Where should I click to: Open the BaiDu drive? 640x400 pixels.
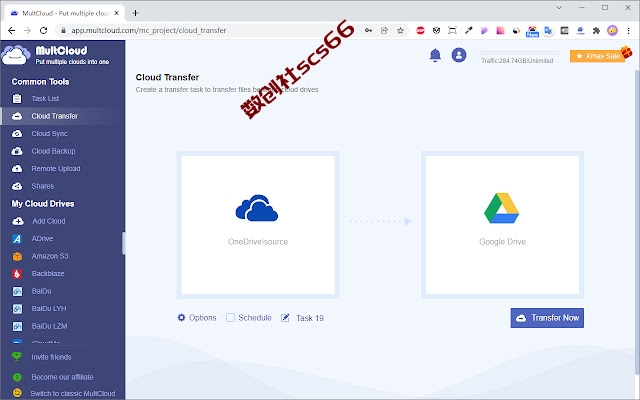click(41, 291)
